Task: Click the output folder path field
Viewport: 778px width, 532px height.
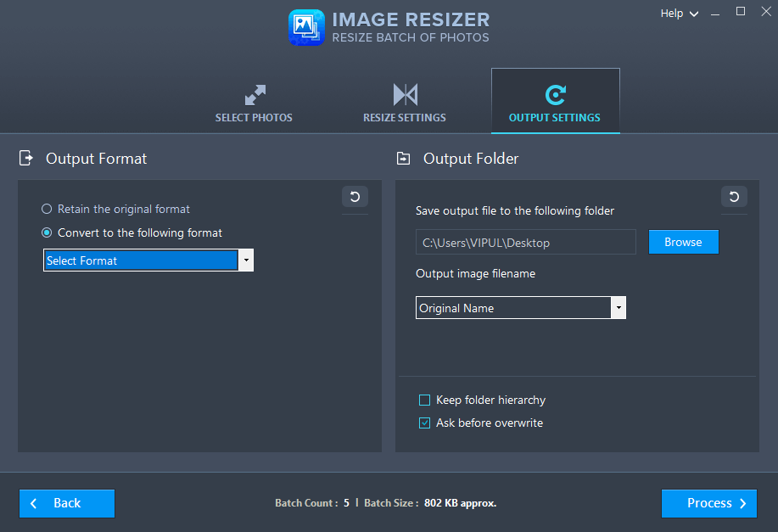Action: pyautogui.click(x=525, y=242)
